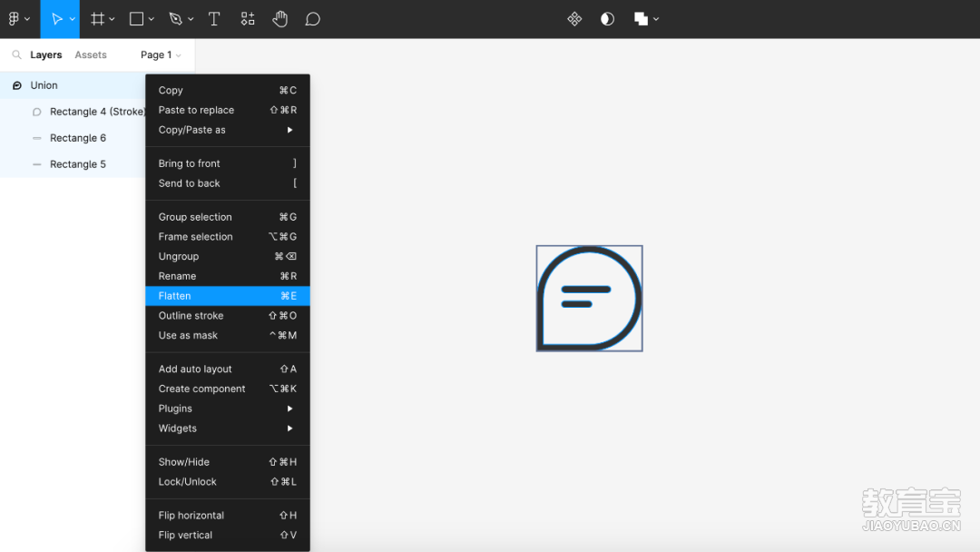
Task: Open the Page 1 dropdown
Action: click(x=161, y=55)
